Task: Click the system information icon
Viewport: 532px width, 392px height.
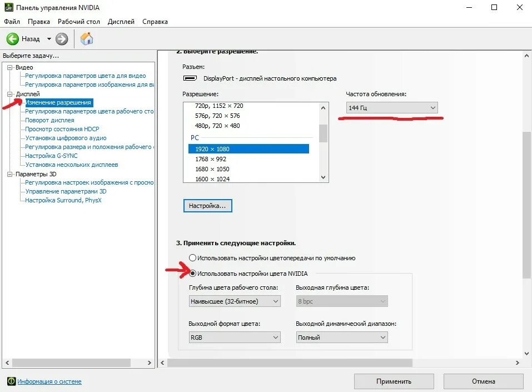Action: click(x=11, y=381)
